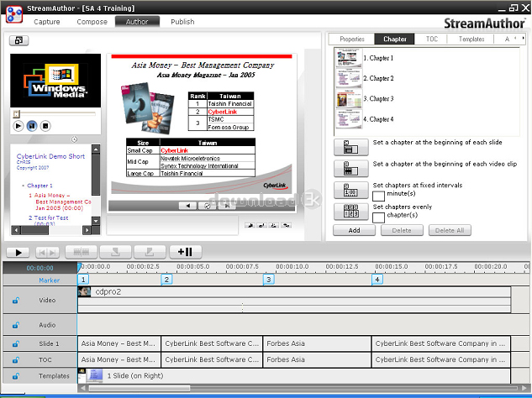Click TOC panel scroll up arrow
532x398 pixels.
[96, 149]
